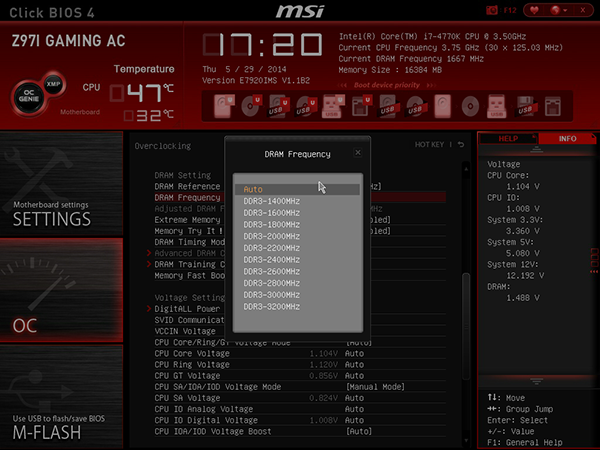600x450 pixels.
Task: Click the HOT KEY button
Action: click(429, 145)
